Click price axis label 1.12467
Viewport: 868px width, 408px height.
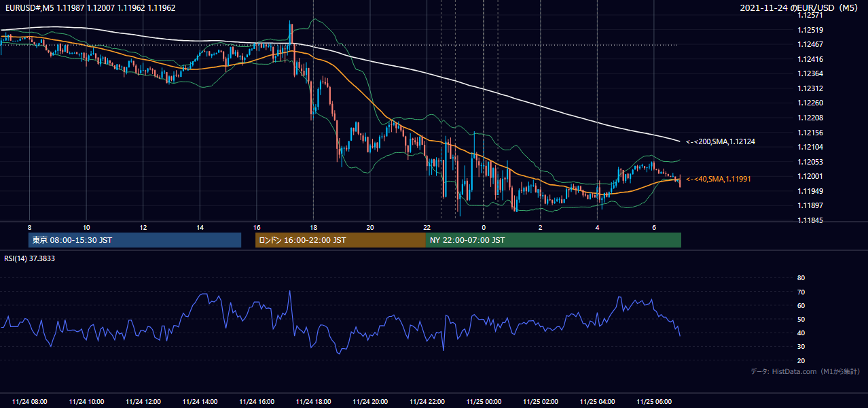point(810,44)
